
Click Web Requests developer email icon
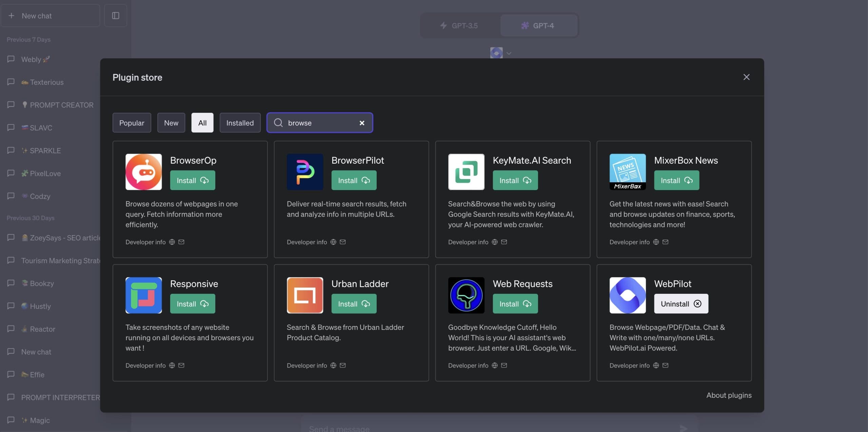[x=504, y=365]
